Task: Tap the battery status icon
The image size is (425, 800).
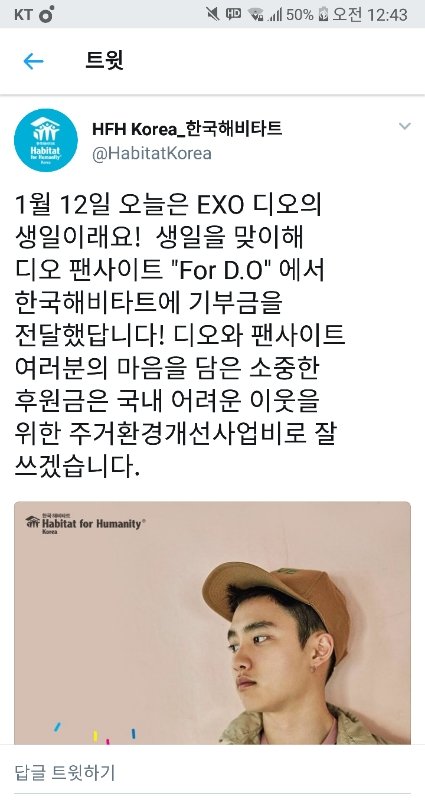Action: tap(322, 14)
